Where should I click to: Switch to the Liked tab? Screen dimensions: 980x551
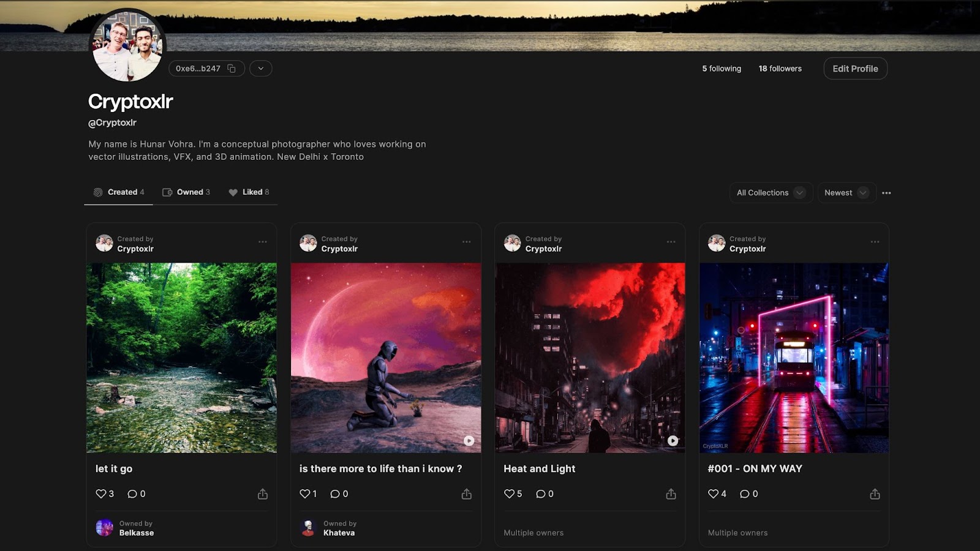(x=249, y=192)
